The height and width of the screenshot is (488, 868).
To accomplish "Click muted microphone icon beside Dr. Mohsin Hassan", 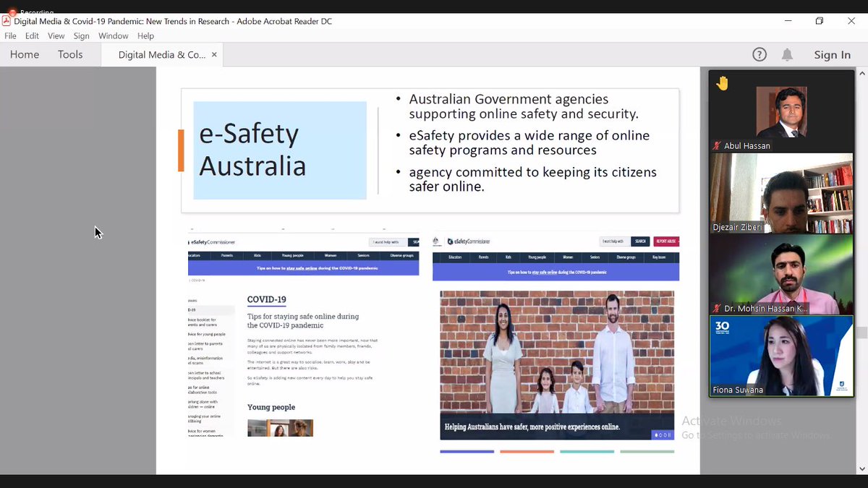I will pyautogui.click(x=717, y=308).
